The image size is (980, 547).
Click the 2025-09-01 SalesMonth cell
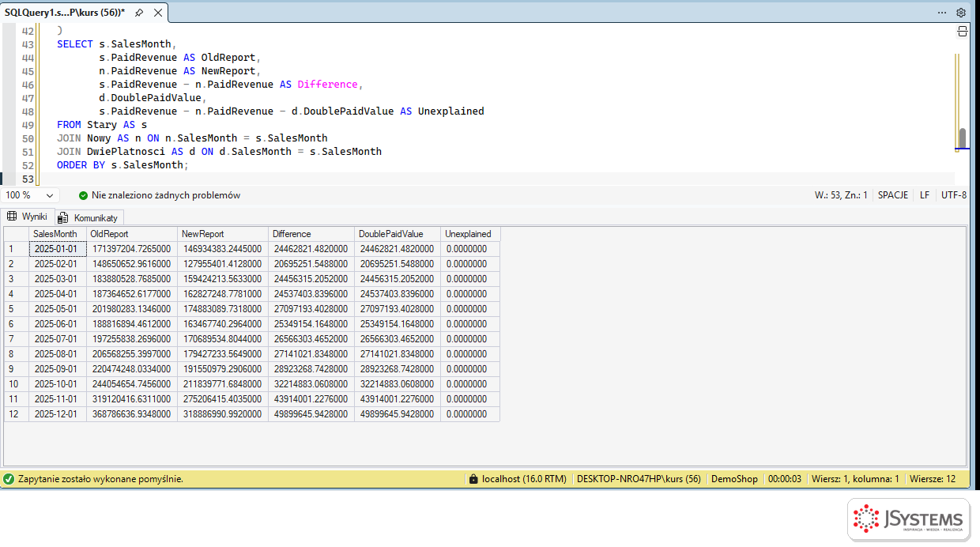point(58,369)
